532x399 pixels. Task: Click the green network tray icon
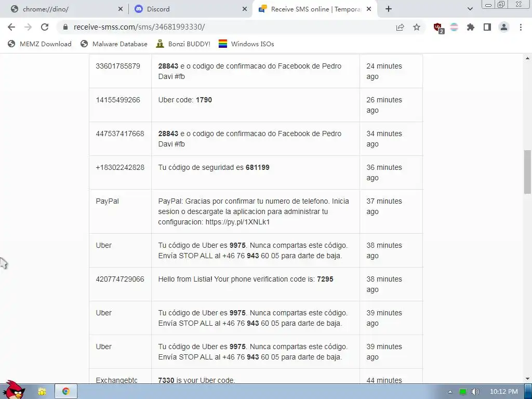coord(463,392)
